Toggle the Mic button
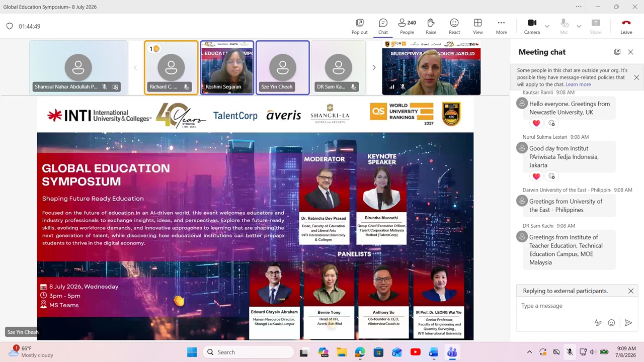644x362 pixels. click(x=564, y=26)
